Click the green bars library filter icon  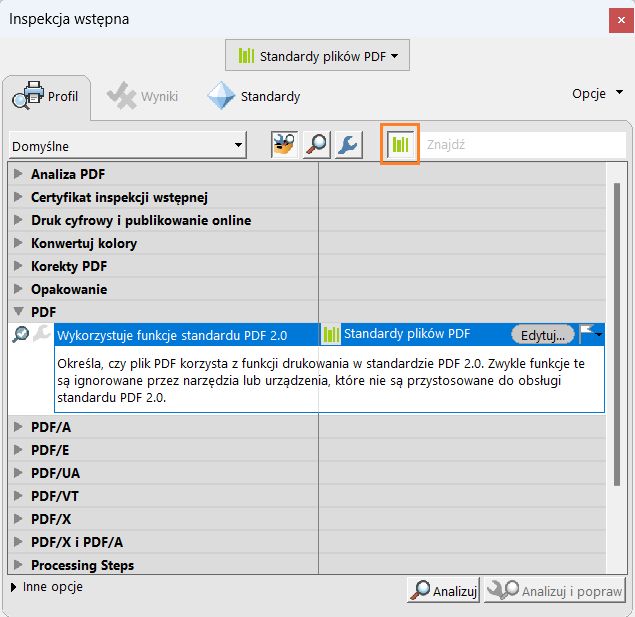point(400,144)
